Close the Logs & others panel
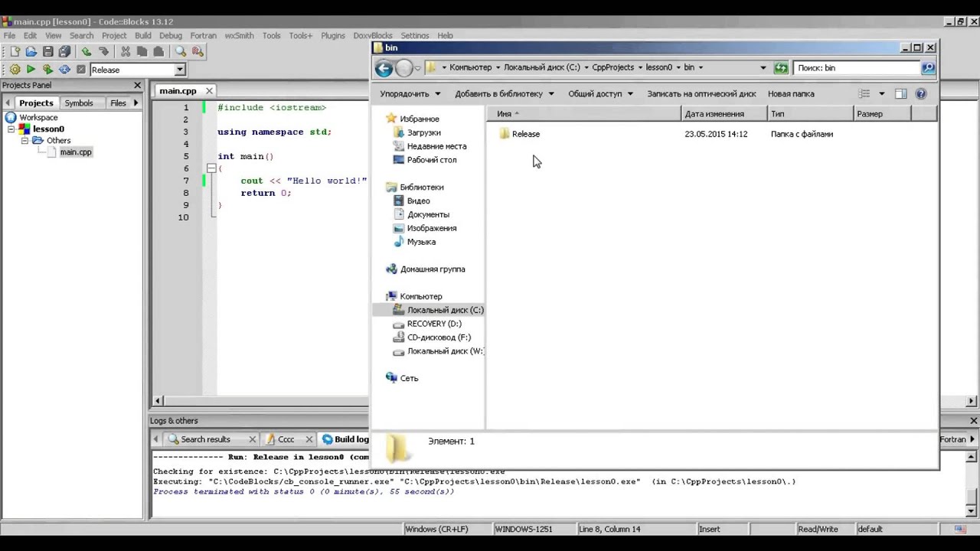This screenshot has height=551, width=980. point(974,421)
